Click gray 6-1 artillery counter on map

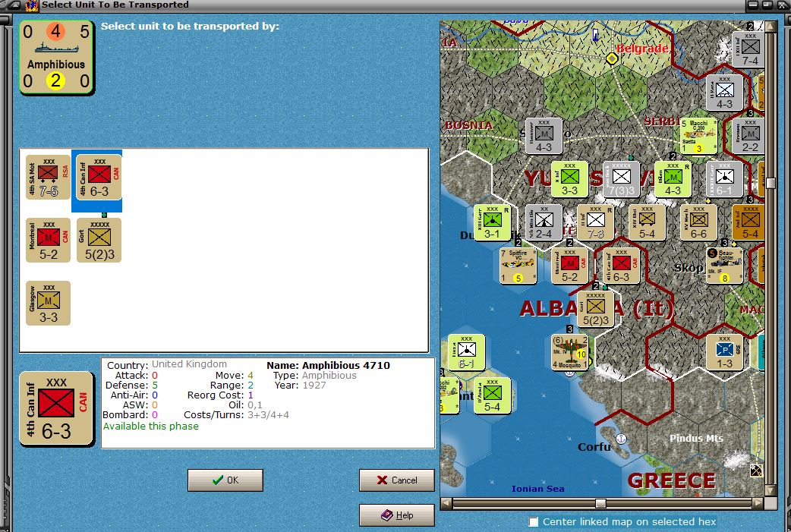[724, 179]
